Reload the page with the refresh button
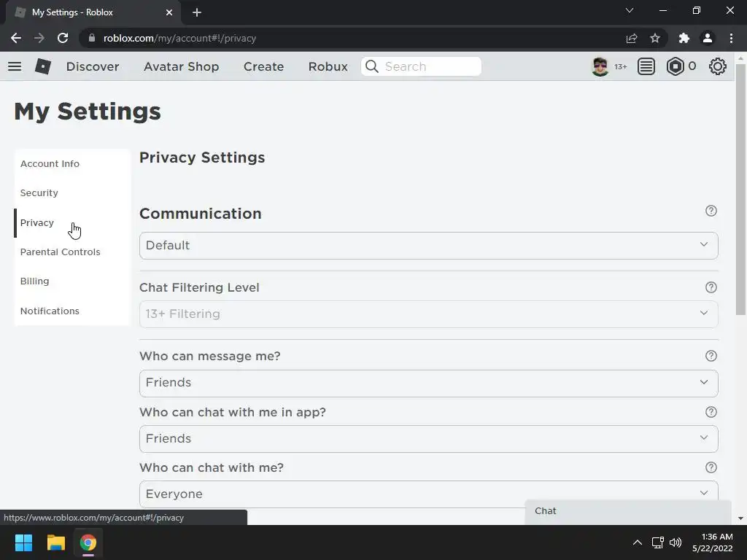This screenshot has height=560, width=747. 63,38
